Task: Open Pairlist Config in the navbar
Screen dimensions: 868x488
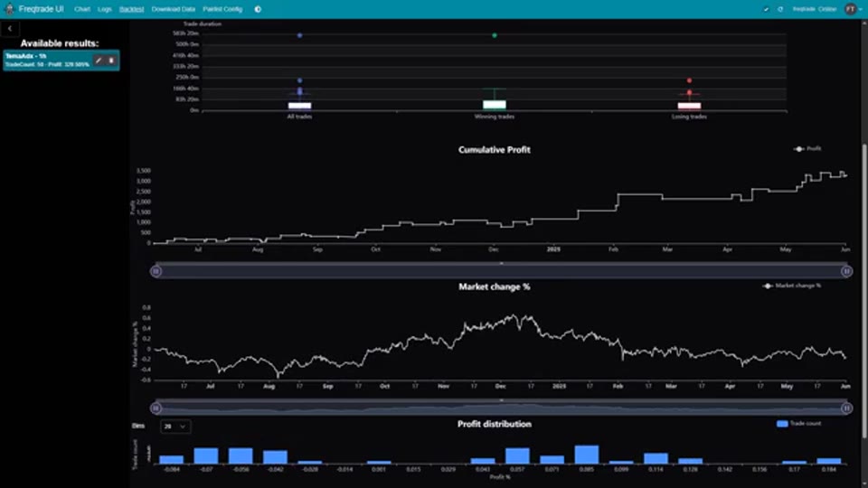Action: click(222, 9)
